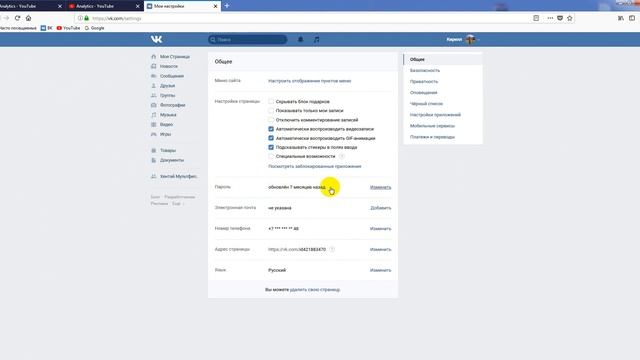
Task: Toggle Специальные возможности checkbox
Action: [x=271, y=156]
